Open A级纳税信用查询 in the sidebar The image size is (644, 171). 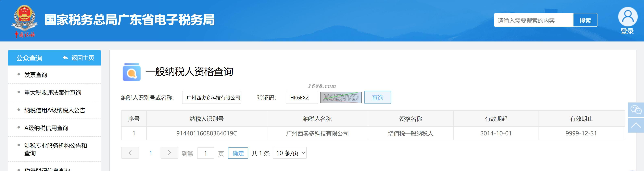(x=46, y=128)
